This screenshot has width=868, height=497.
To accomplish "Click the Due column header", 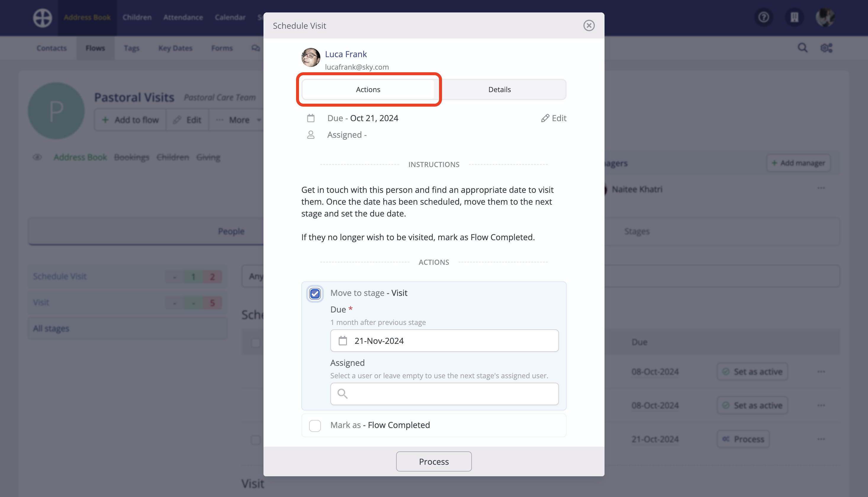I will tap(639, 342).
